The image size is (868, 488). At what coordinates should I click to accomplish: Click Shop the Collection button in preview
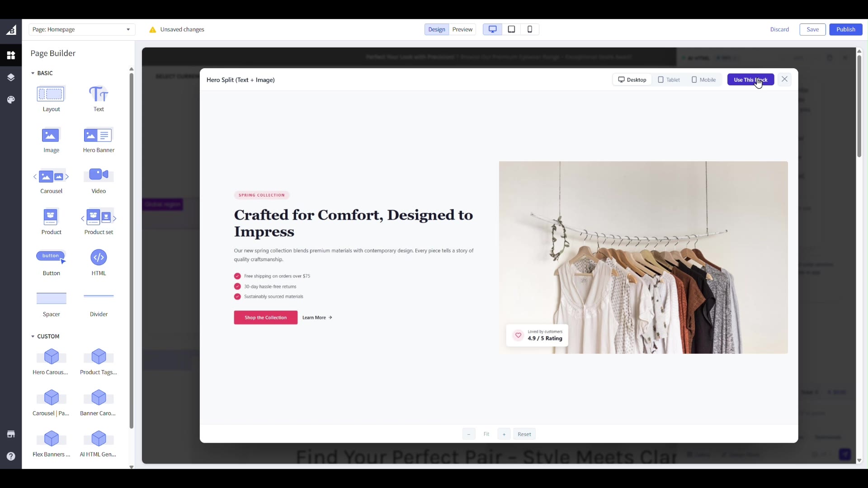pos(265,318)
